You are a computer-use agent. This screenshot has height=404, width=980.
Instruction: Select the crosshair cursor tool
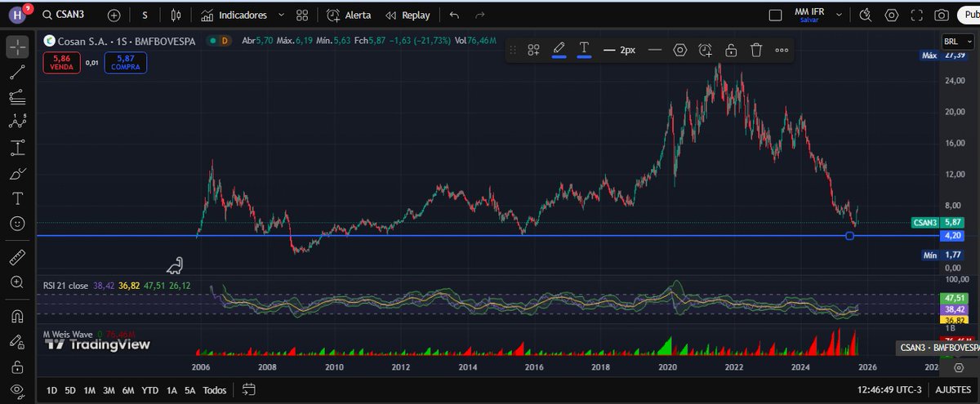[x=17, y=47]
